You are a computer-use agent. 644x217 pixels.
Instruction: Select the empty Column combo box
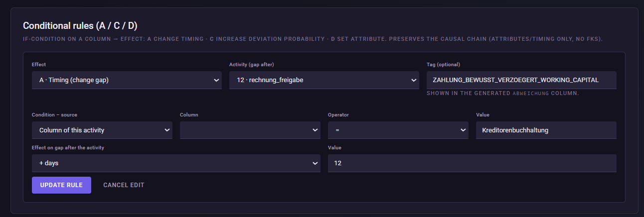[x=250, y=130]
